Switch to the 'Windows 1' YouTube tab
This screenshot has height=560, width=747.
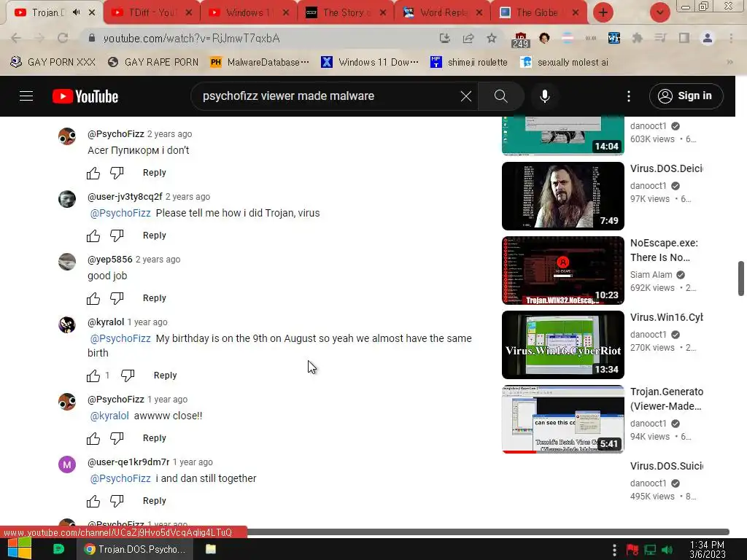pos(249,13)
